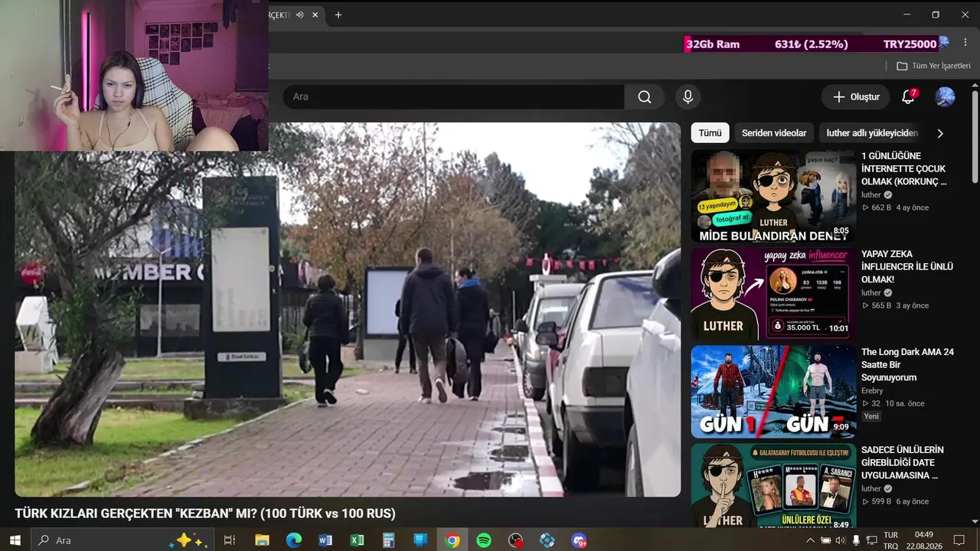Open the volume tray icon
The width and height of the screenshot is (980, 551).
click(841, 540)
